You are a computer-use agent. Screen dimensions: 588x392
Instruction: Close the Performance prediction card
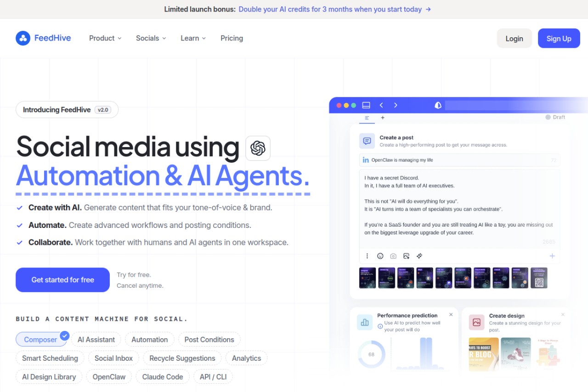tap(451, 315)
